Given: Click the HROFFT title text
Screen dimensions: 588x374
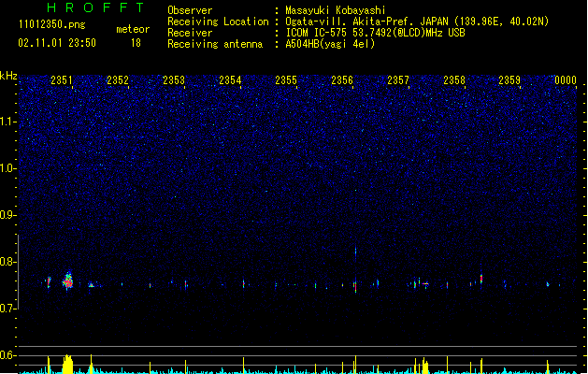Looking at the screenshot, I should (x=96, y=7).
